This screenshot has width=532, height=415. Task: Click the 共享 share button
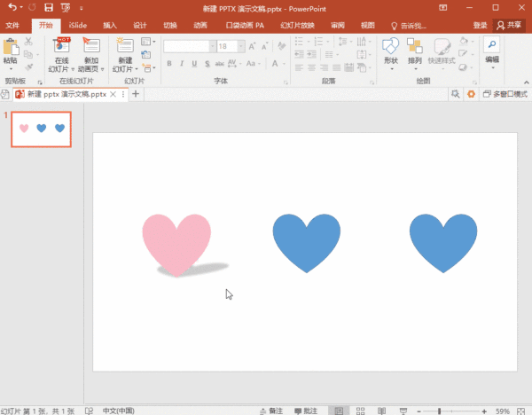(x=509, y=26)
